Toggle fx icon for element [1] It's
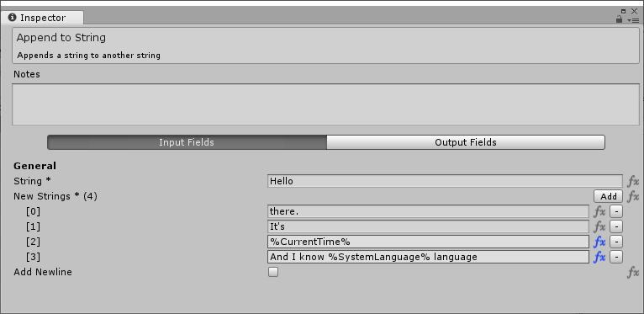The width and height of the screenshot is (644, 314). click(x=599, y=226)
